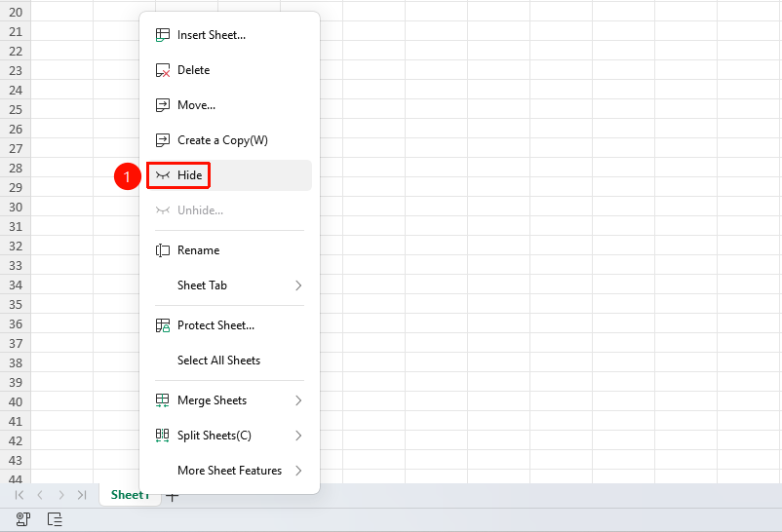Click the Move sheet icon
This screenshot has width=782, height=532.
click(163, 105)
